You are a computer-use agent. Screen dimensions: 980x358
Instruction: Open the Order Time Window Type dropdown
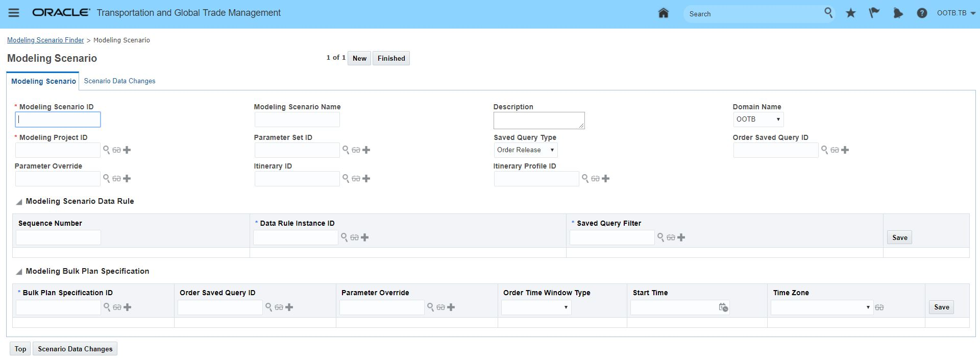point(536,307)
